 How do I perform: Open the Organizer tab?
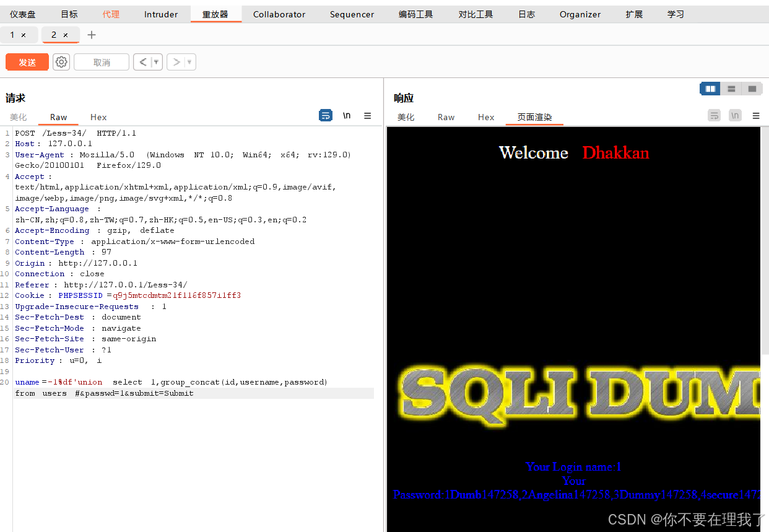pos(580,14)
